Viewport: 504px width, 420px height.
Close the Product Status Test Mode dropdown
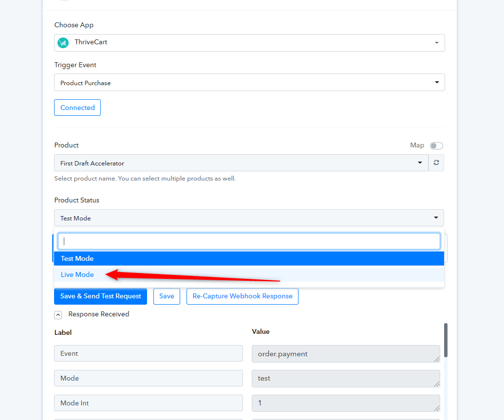click(249, 218)
